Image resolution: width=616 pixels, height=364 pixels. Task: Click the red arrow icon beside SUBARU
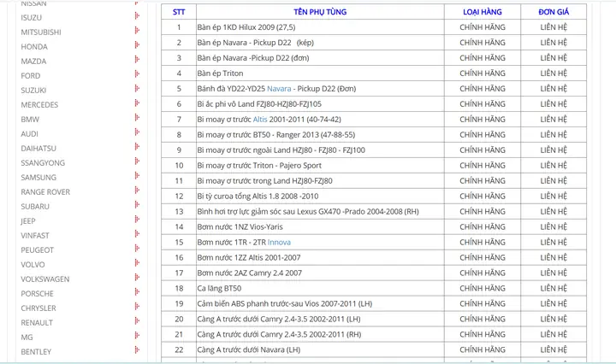137,206
